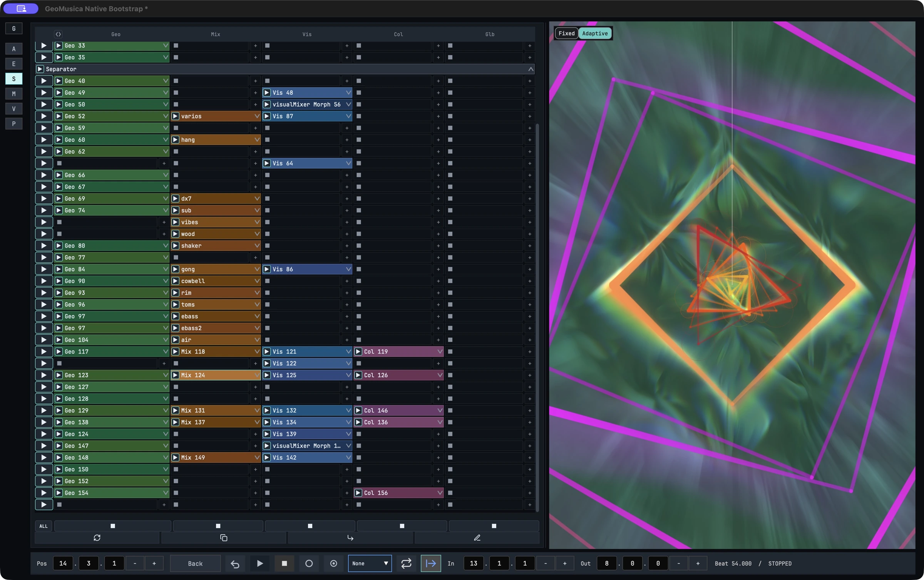The image size is (924, 580).
Task: Click the target record-dot icon
Action: click(333, 563)
